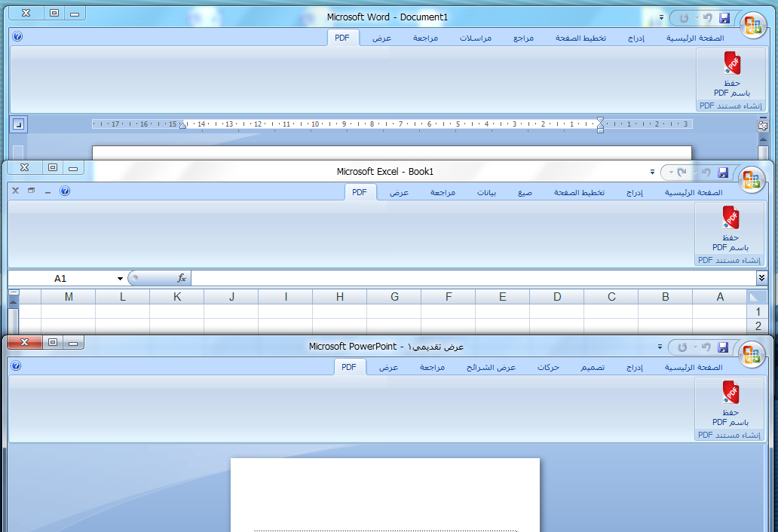Click Excel vertical scrollbar up arrow
This screenshot has width=778, height=532.
tap(14, 301)
